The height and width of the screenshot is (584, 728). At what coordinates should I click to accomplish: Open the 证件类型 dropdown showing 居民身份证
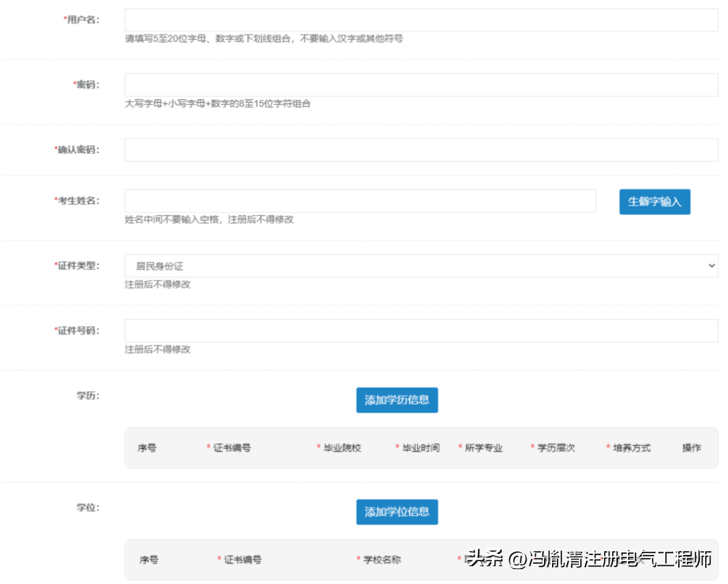[421, 266]
